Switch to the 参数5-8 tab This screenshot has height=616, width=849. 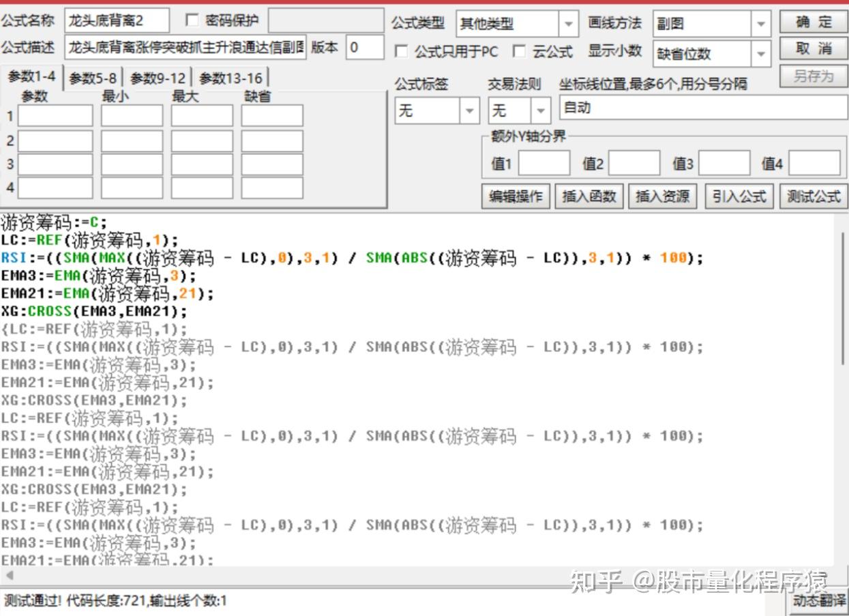click(93, 78)
